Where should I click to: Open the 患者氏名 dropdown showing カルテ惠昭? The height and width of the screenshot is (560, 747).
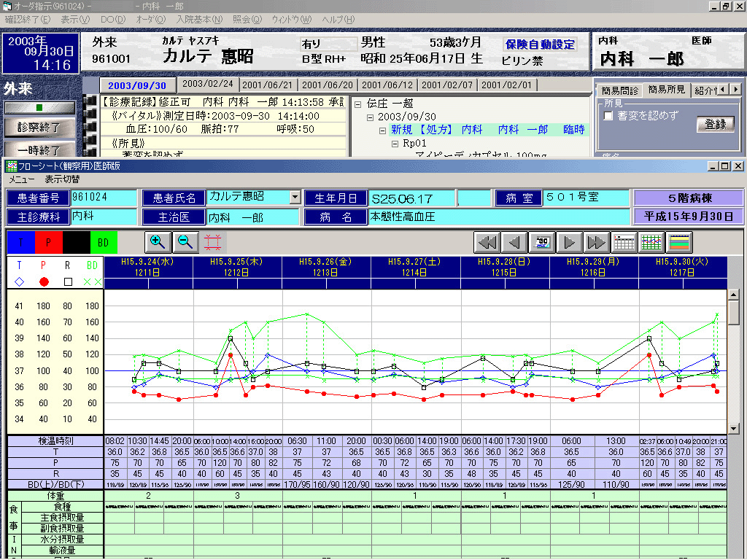(x=295, y=197)
